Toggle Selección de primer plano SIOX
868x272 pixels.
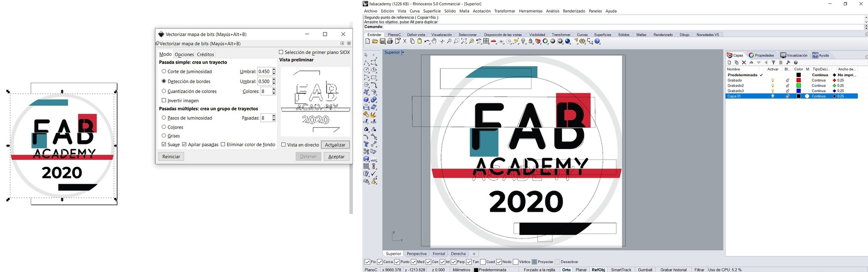tap(281, 52)
